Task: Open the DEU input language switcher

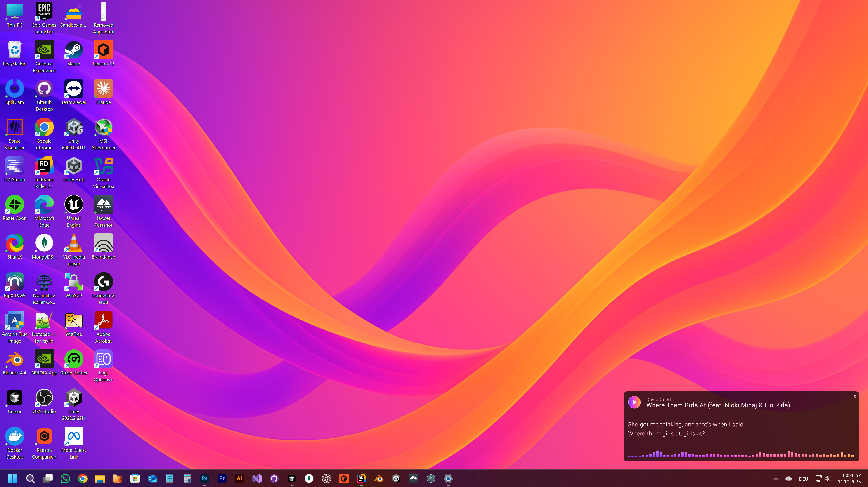Action: [x=803, y=479]
